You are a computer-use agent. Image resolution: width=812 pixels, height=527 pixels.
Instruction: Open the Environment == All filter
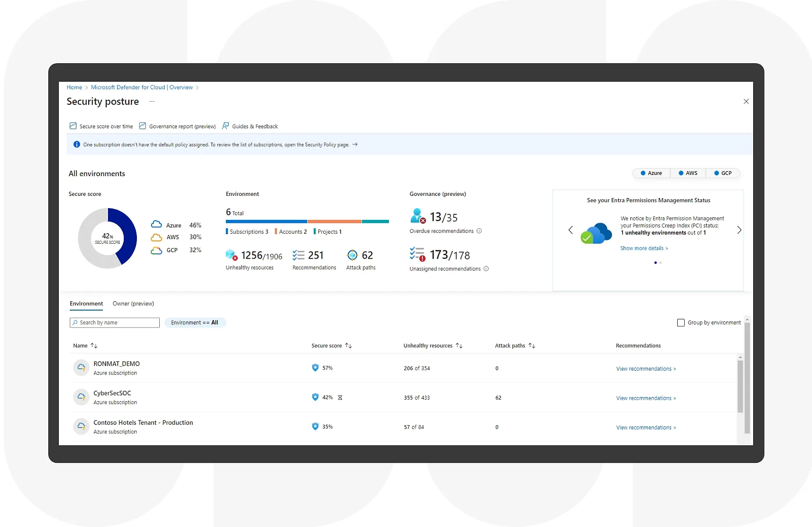pyautogui.click(x=195, y=323)
